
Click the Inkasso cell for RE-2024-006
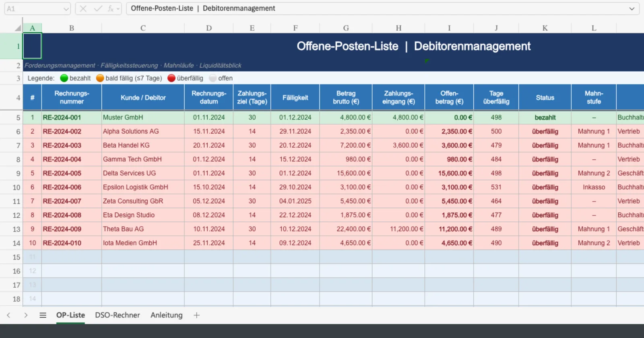594,187
